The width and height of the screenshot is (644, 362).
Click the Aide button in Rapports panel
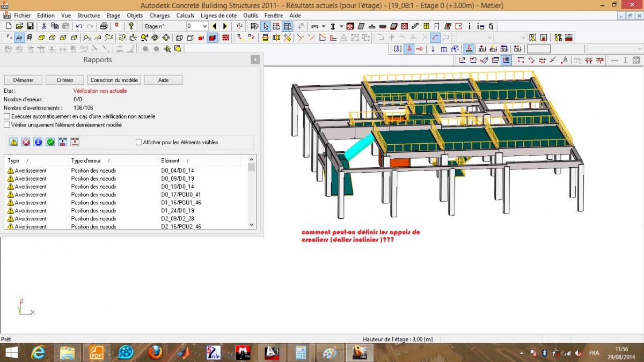(163, 80)
